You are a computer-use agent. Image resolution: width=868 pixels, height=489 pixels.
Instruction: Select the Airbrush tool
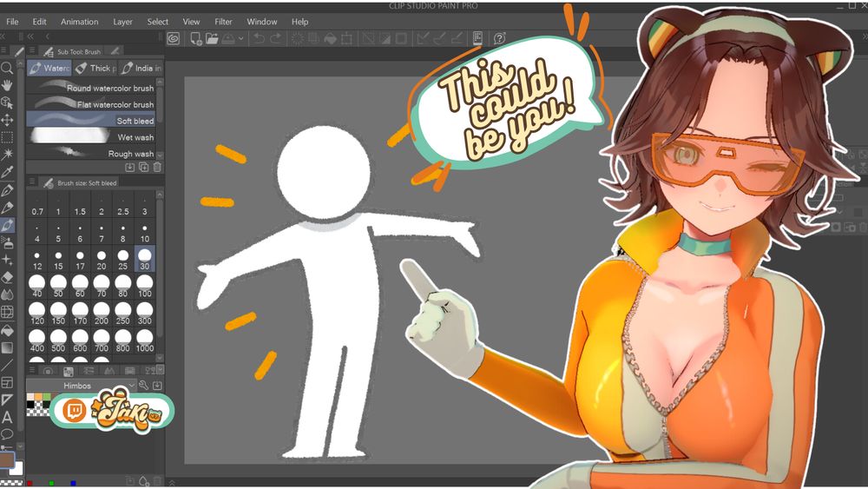pyautogui.click(x=7, y=242)
